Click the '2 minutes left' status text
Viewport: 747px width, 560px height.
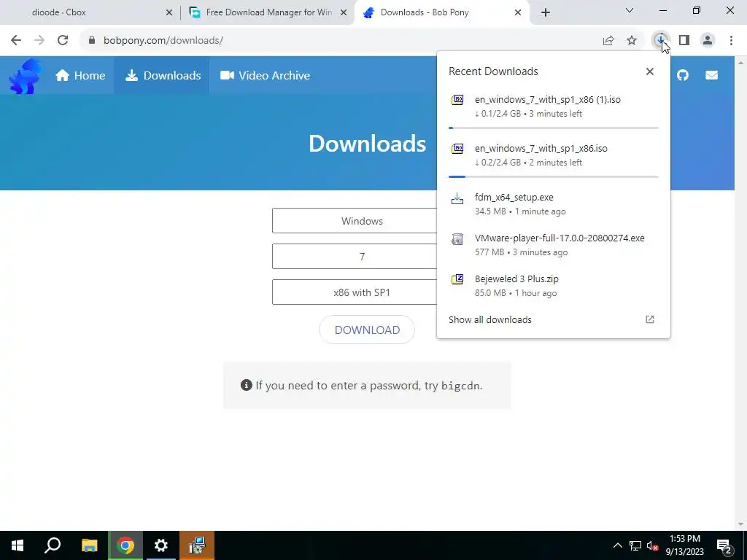(x=555, y=163)
